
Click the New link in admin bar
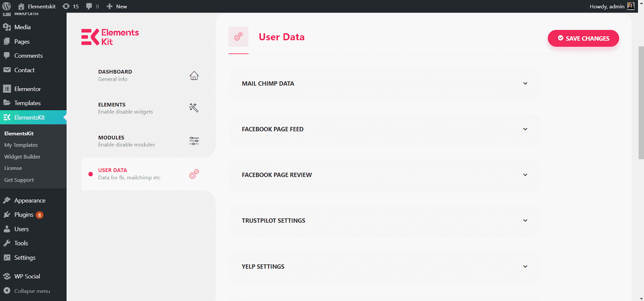pyautogui.click(x=122, y=6)
